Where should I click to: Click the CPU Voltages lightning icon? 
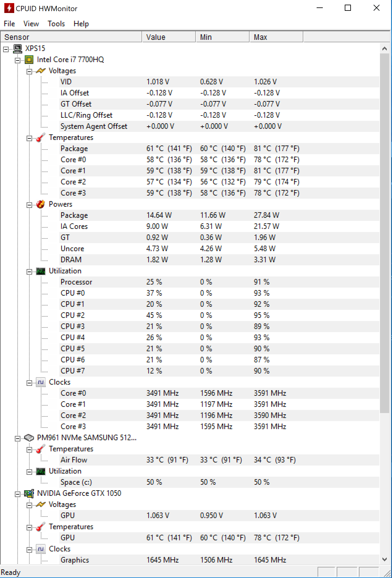(41, 71)
